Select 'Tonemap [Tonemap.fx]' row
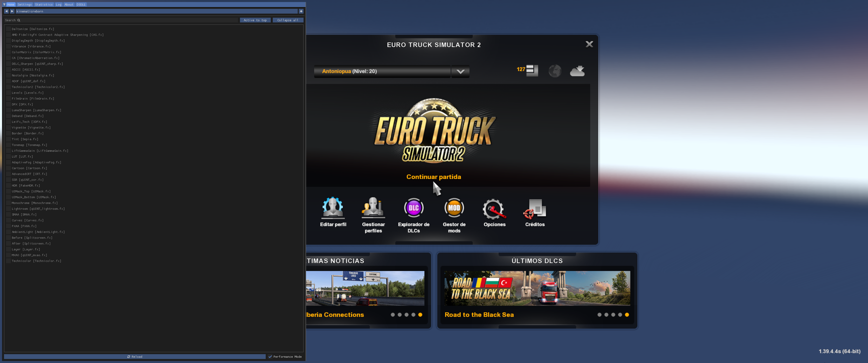The height and width of the screenshot is (363, 868). 29,145
